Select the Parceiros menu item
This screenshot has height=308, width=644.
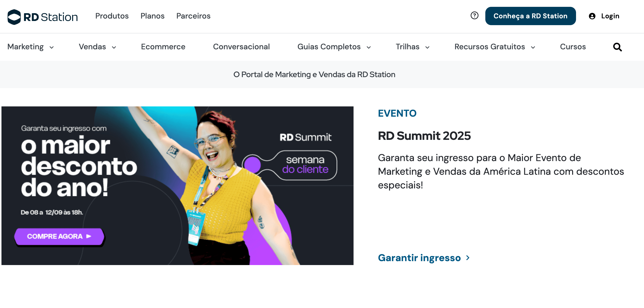[193, 16]
